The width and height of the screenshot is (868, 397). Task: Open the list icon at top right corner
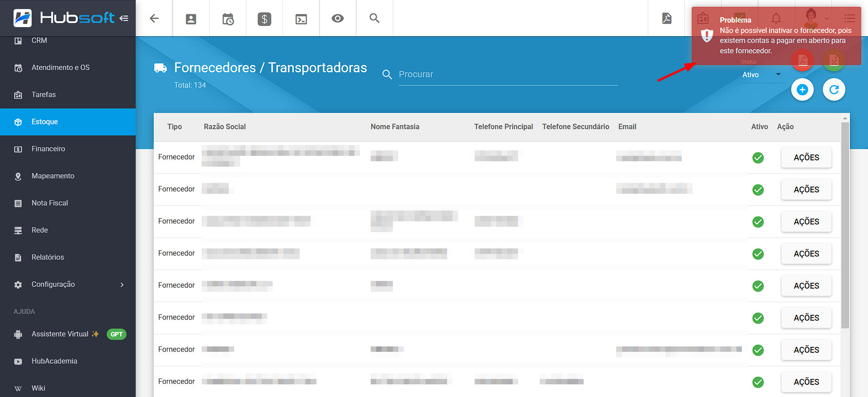pos(849,18)
